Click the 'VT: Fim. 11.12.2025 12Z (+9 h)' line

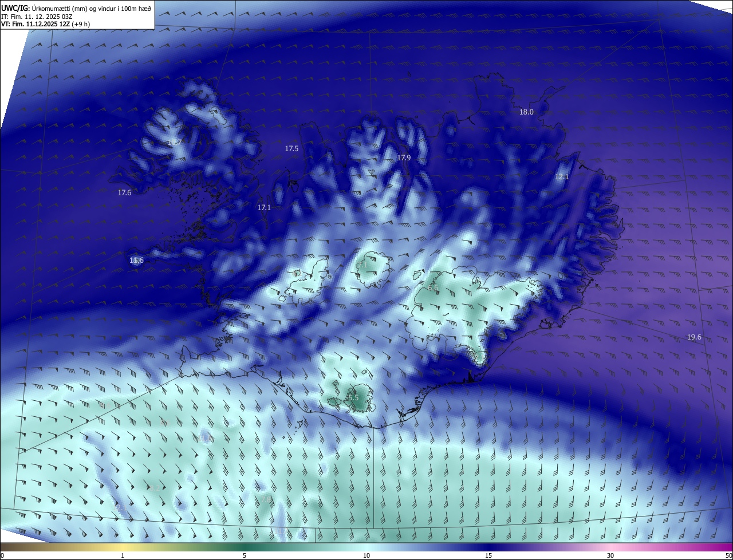click(45, 24)
